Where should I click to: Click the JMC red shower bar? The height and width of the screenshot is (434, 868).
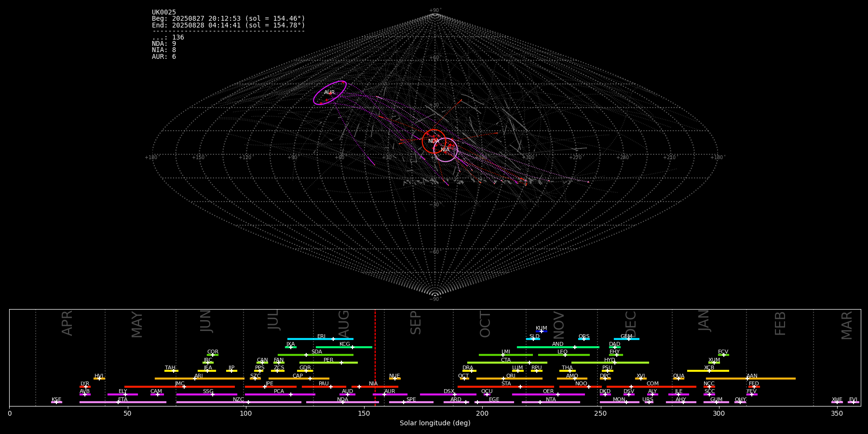tap(180, 386)
